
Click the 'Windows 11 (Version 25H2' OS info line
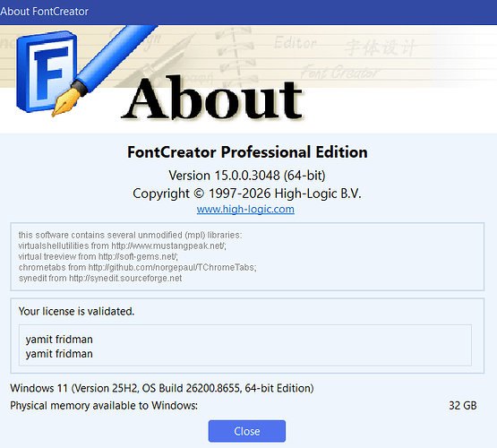click(162, 388)
